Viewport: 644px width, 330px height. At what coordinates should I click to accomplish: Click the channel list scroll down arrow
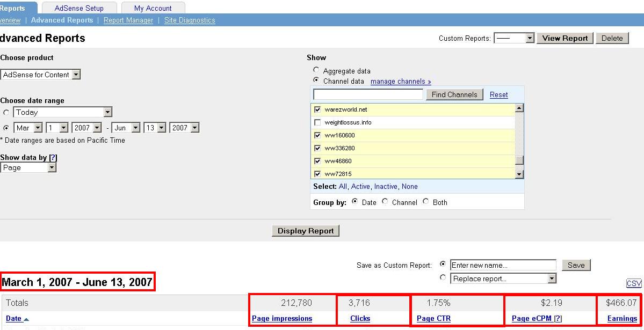[x=519, y=174]
